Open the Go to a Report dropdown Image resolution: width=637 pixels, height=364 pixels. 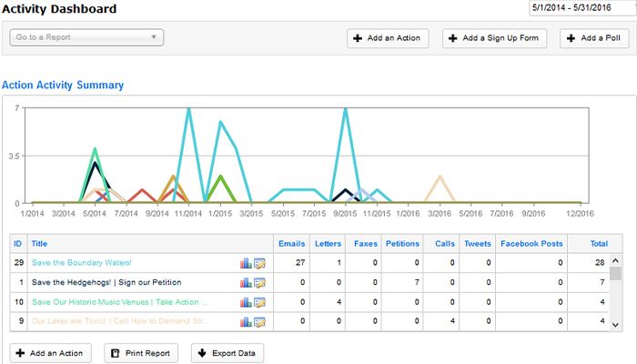[x=86, y=38]
